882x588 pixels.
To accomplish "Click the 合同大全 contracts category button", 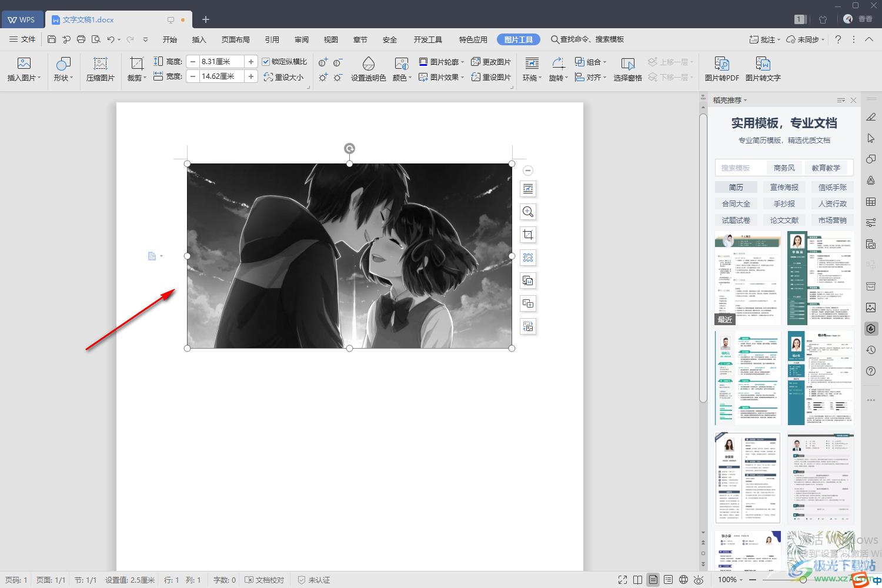I will [736, 203].
